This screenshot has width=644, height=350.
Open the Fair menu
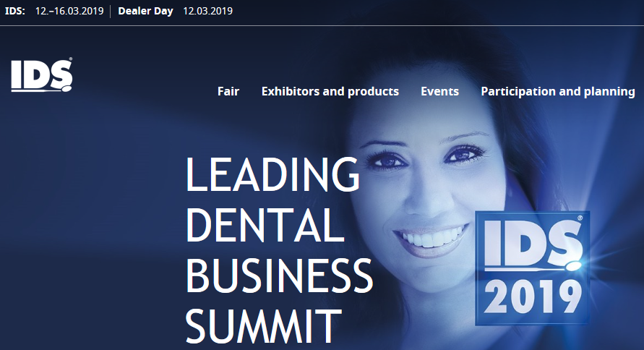pos(228,91)
